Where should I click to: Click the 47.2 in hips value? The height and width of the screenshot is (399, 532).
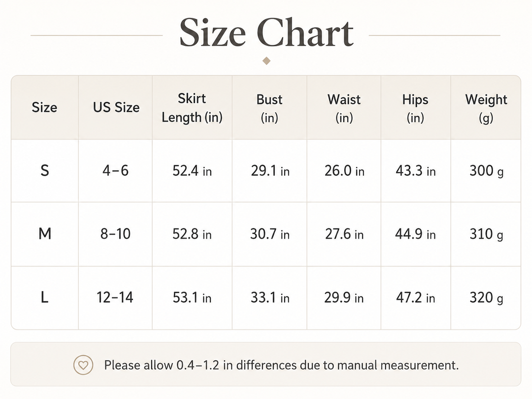coord(415,298)
